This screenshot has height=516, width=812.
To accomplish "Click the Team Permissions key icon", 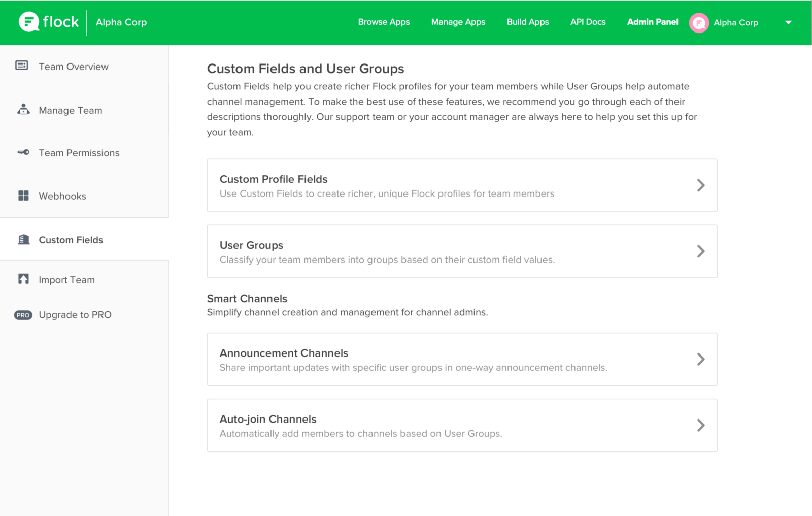I will tap(23, 152).
